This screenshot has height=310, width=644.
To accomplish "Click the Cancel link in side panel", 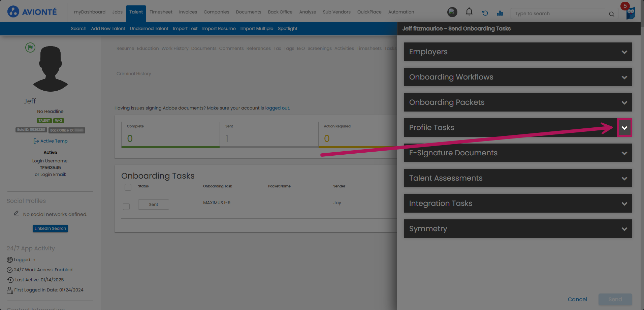I will click(x=577, y=299).
